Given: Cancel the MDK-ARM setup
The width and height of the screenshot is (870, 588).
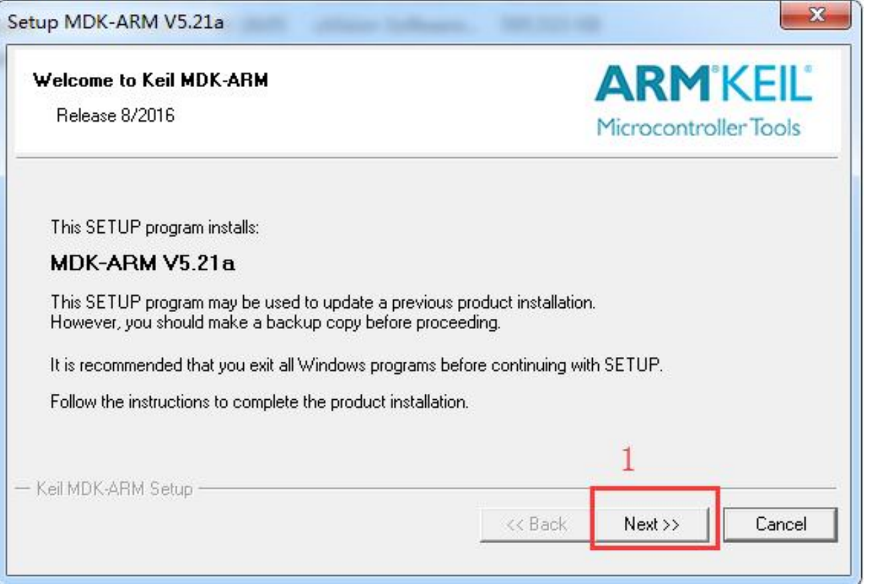Looking at the screenshot, I should (x=780, y=524).
